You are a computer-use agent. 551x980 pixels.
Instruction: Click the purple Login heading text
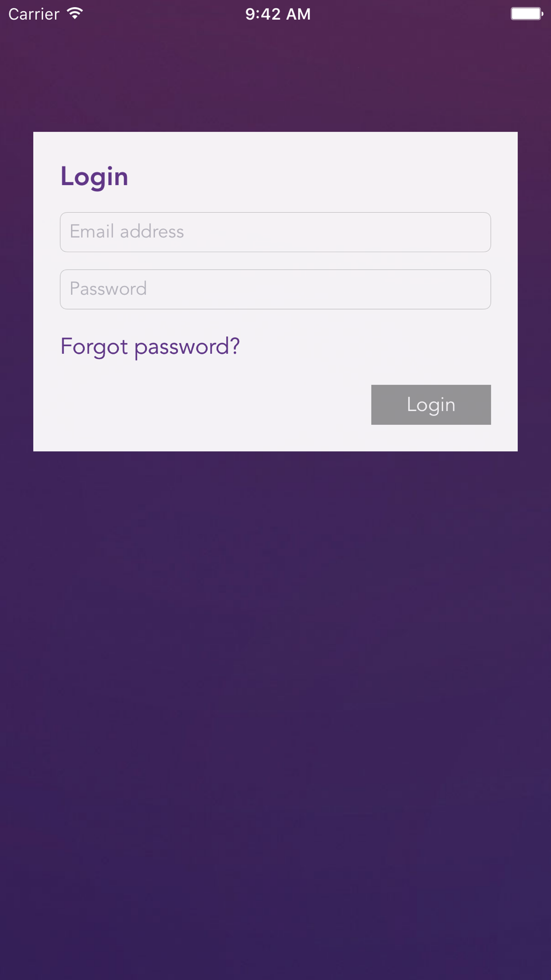tap(94, 177)
